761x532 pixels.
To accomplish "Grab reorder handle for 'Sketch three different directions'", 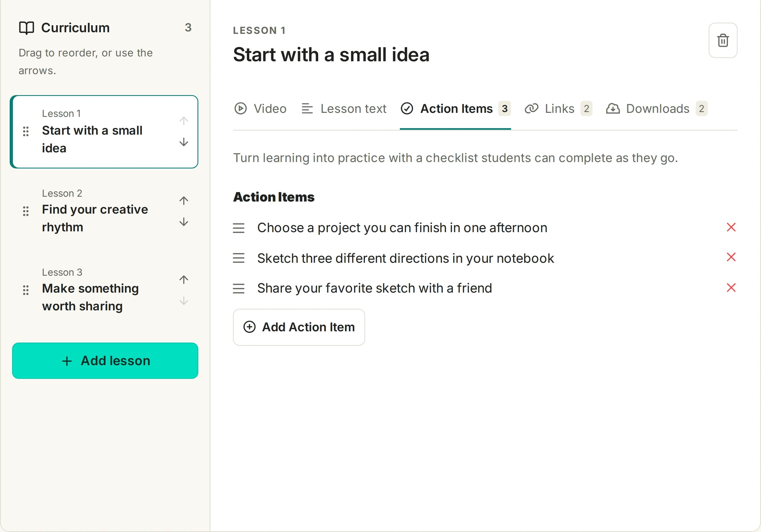I will [x=239, y=258].
